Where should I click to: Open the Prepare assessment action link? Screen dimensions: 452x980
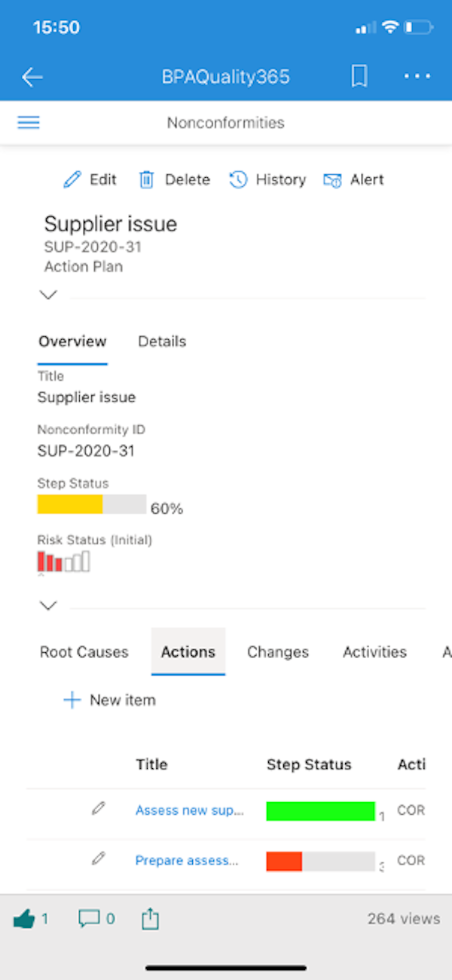click(187, 860)
